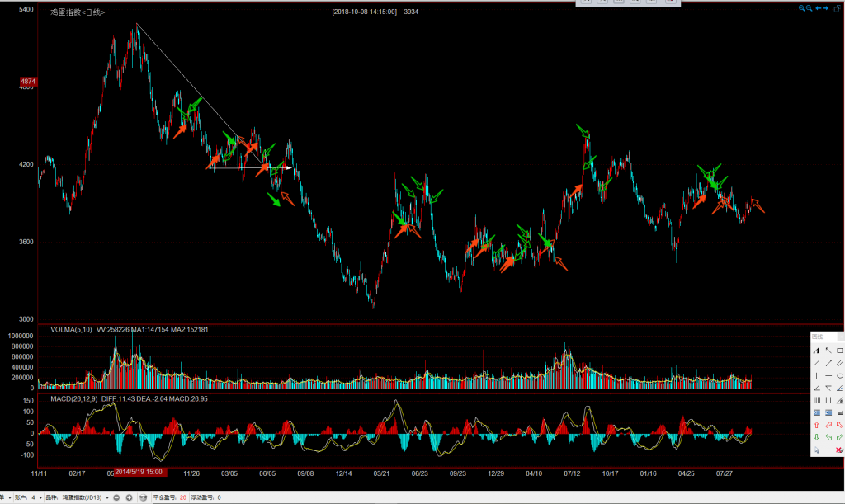
Task: Choose the ellipse drawing tool
Action: (839, 375)
